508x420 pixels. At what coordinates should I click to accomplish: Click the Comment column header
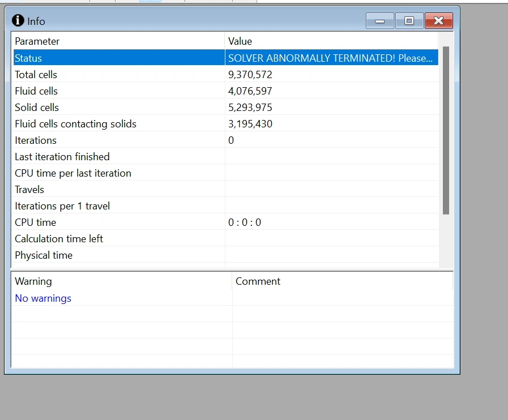(x=343, y=281)
